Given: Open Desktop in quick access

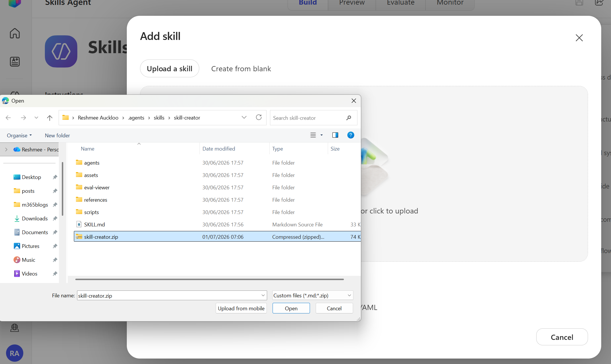Looking at the screenshot, I should (x=31, y=177).
